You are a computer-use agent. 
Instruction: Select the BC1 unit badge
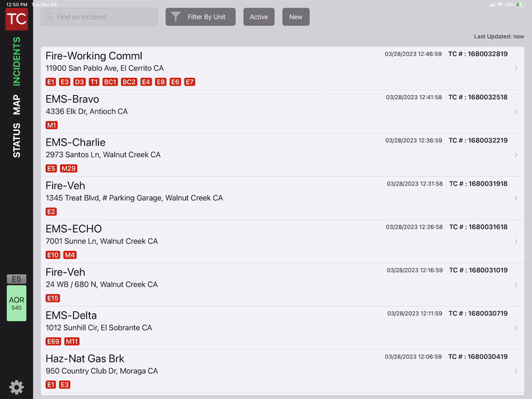(x=110, y=82)
